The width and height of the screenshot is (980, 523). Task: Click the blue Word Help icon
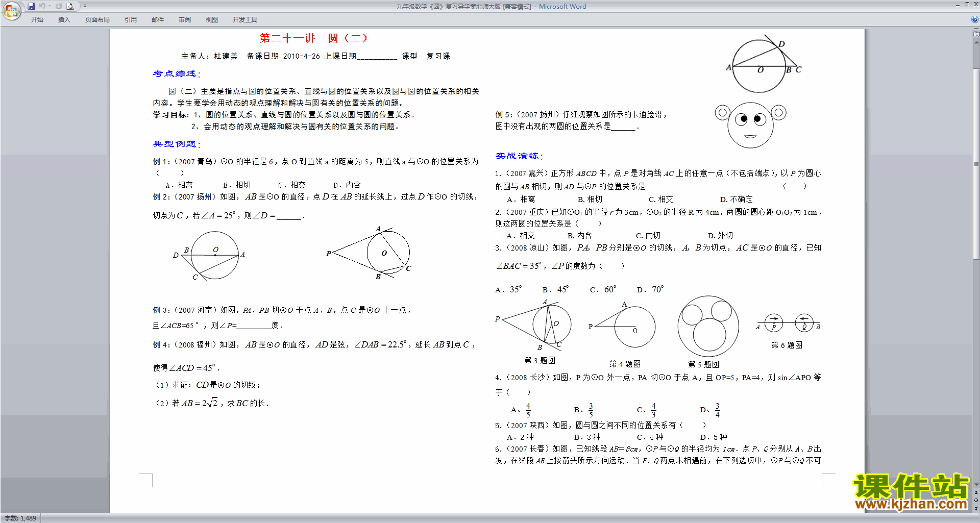point(975,19)
